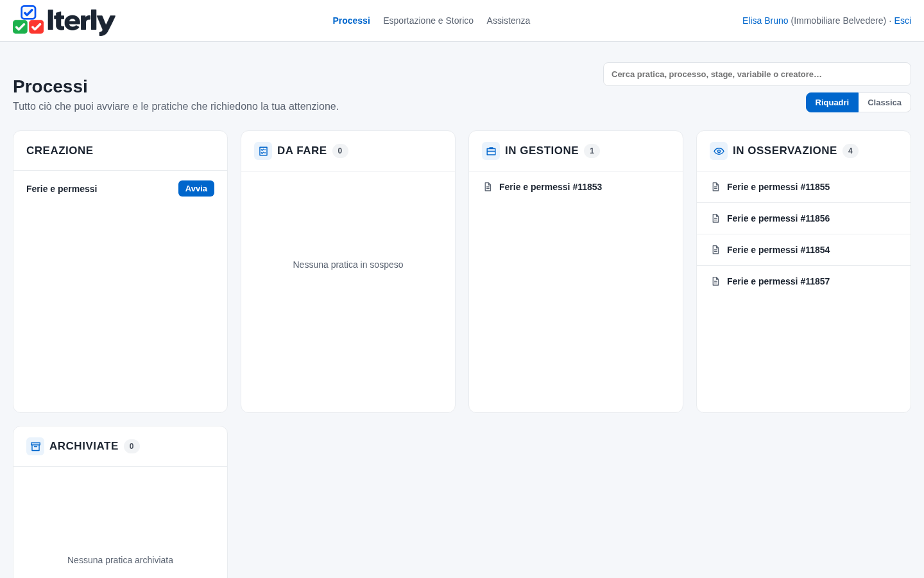The width and height of the screenshot is (924, 578).
Task: Switch to the Classica view
Action: point(884,103)
